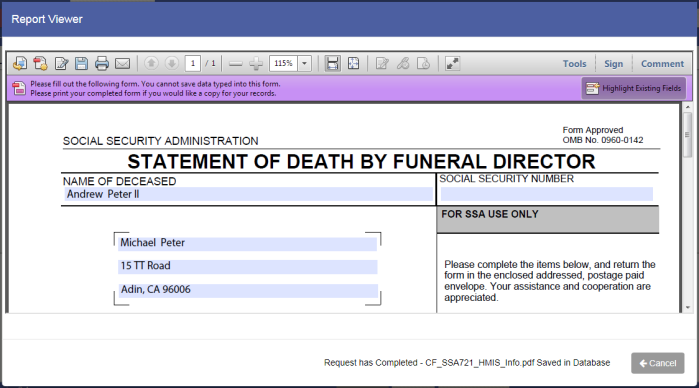Click the vertical scrollbar thumb
699x388 pixels.
click(x=688, y=134)
